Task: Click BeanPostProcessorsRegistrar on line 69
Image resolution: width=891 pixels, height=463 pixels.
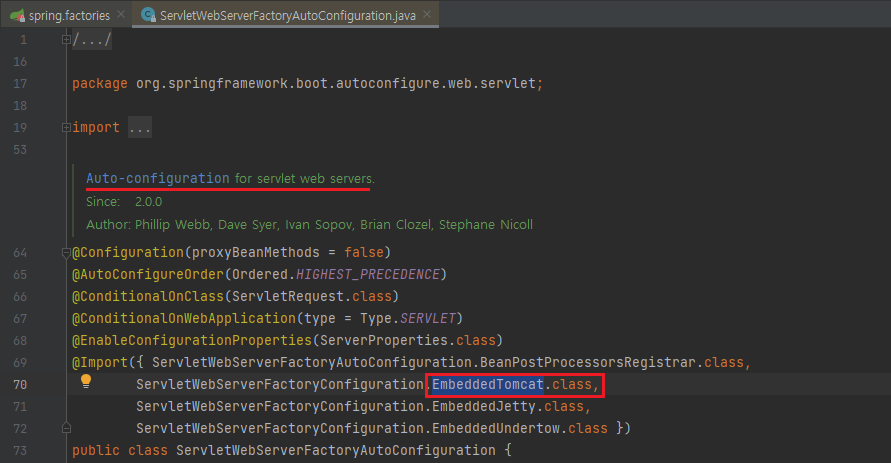Action: [588, 362]
